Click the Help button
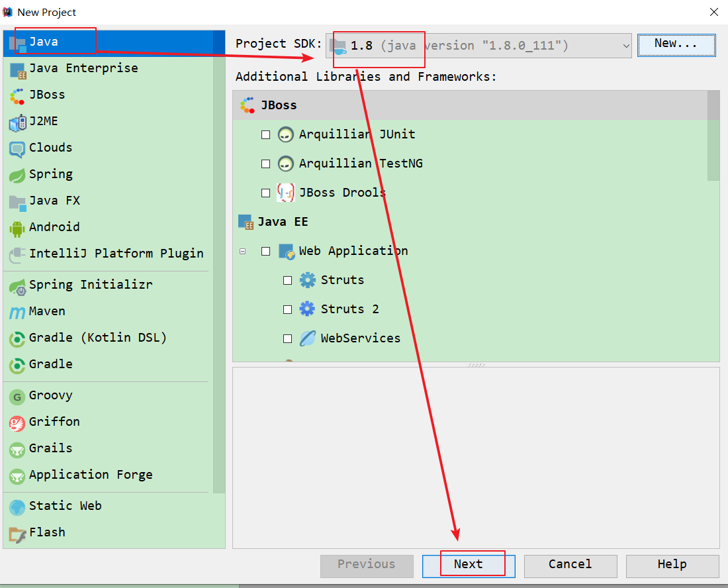Viewport: 728px width, 588px height. (x=672, y=566)
